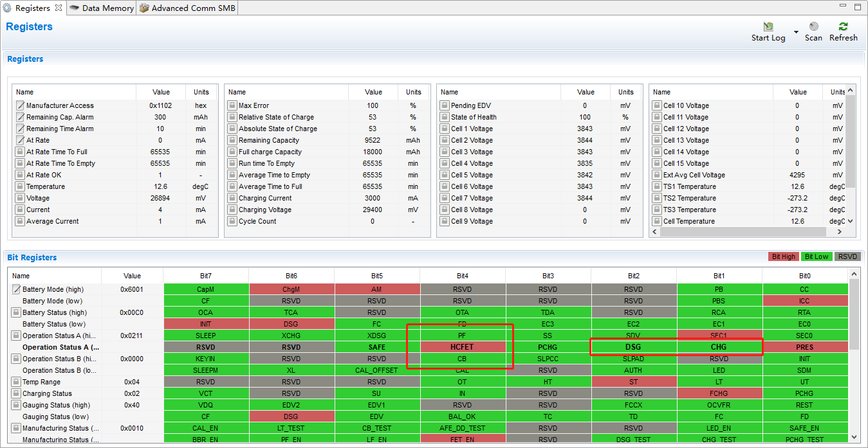Screen dimensions: 868x448
Task: Toggle the HCFET bit
Action: [x=462, y=346]
